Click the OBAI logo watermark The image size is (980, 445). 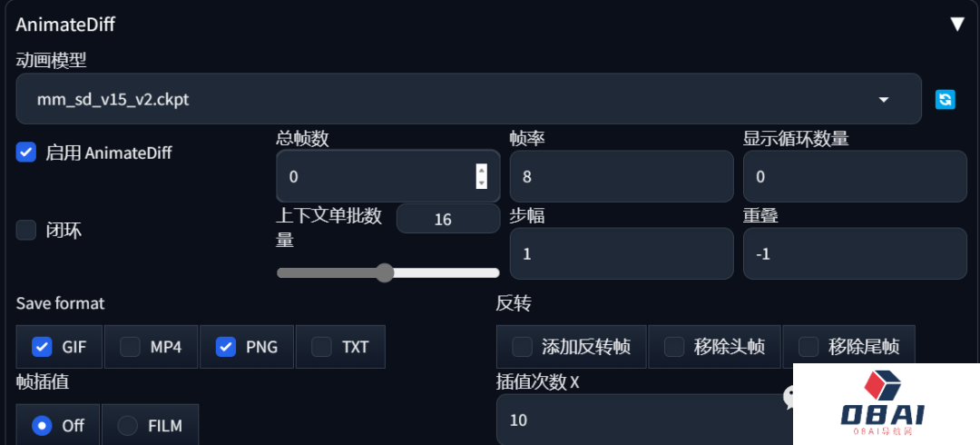pos(883,401)
